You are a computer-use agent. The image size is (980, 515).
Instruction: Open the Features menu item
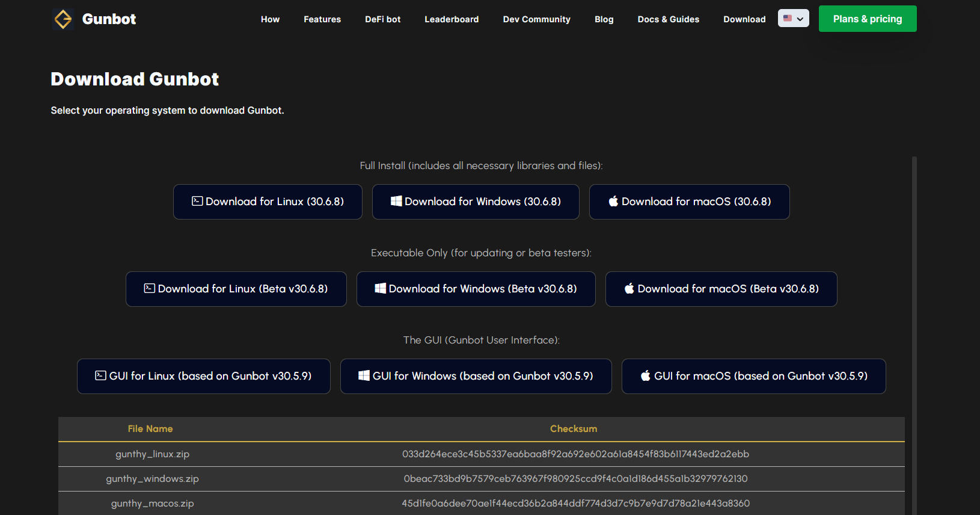click(322, 19)
